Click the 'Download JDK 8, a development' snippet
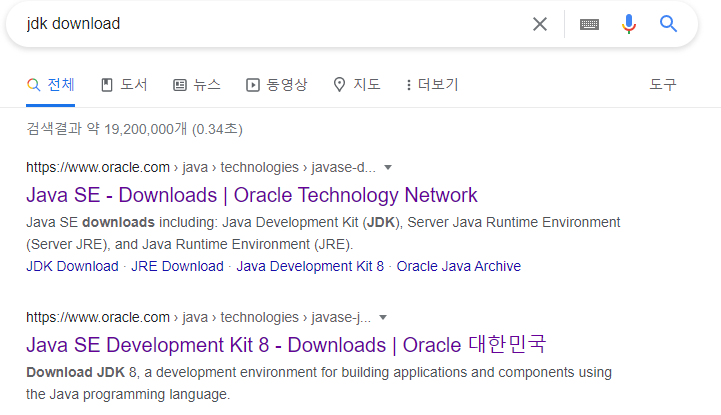The image size is (721, 415). [x=319, y=383]
